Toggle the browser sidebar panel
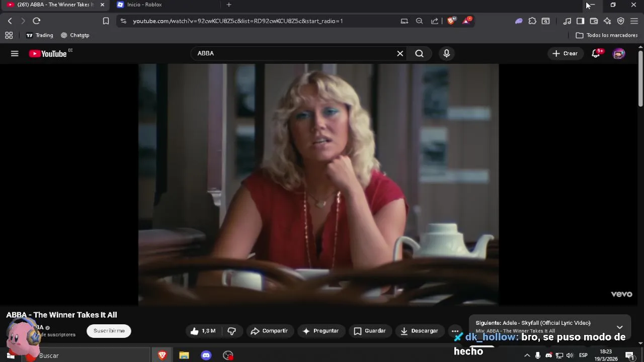Viewport: 644px width, 362px height. (x=580, y=21)
